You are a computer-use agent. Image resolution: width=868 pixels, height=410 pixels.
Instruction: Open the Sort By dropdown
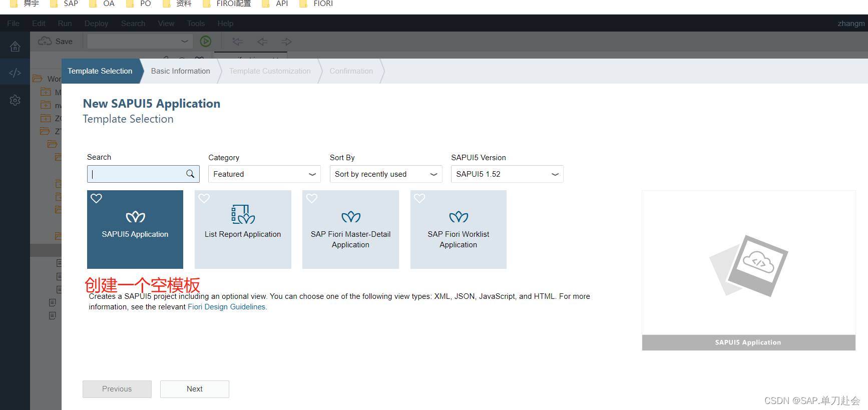click(x=386, y=174)
